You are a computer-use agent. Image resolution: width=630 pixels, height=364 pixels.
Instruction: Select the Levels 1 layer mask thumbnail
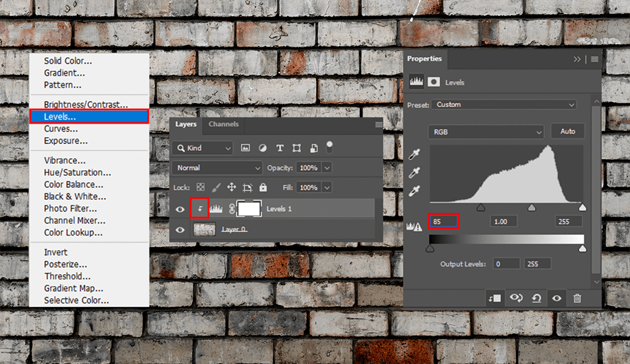[x=249, y=209]
